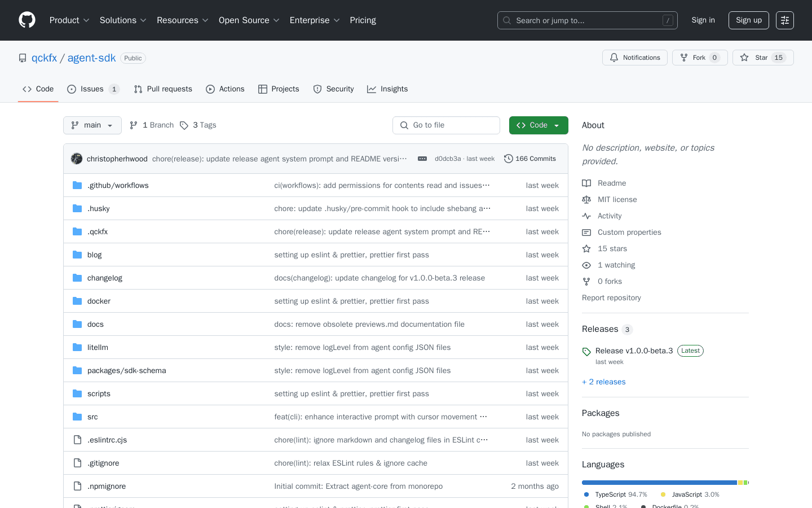Click the GitHub logo in the top bar
The image size is (812, 508).
click(x=27, y=20)
